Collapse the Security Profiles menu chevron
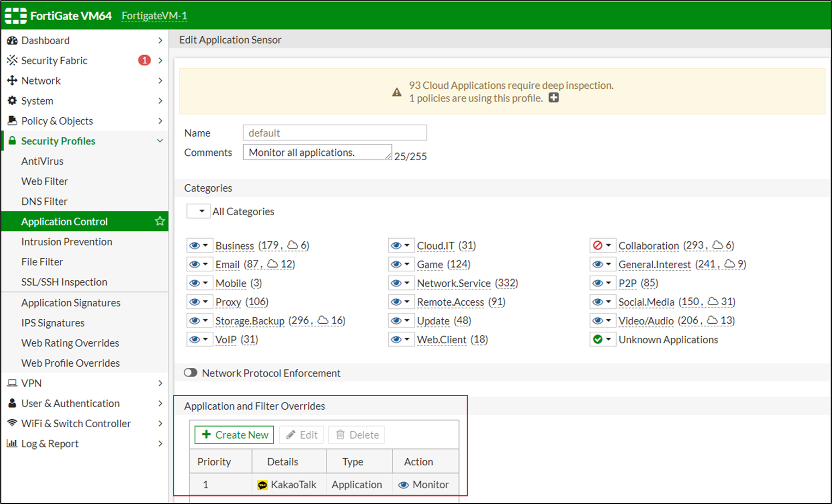The width and height of the screenshot is (832, 504). pos(160,141)
